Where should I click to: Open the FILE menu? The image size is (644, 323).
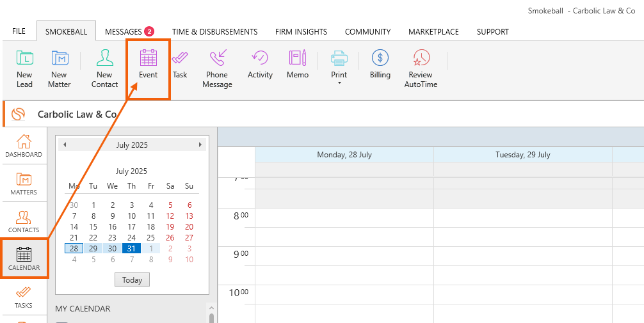[19, 31]
